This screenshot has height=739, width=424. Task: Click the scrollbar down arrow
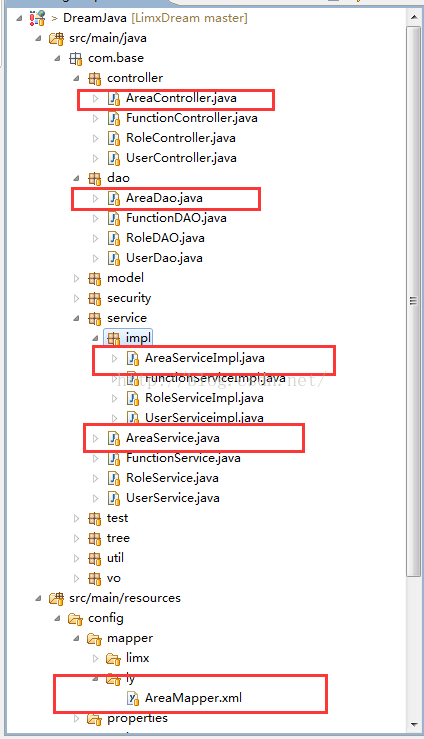click(414, 724)
